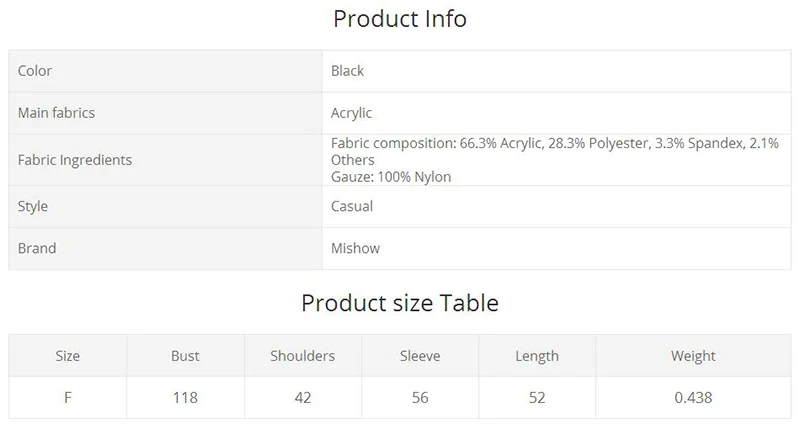Select the Color label cell

(165, 71)
